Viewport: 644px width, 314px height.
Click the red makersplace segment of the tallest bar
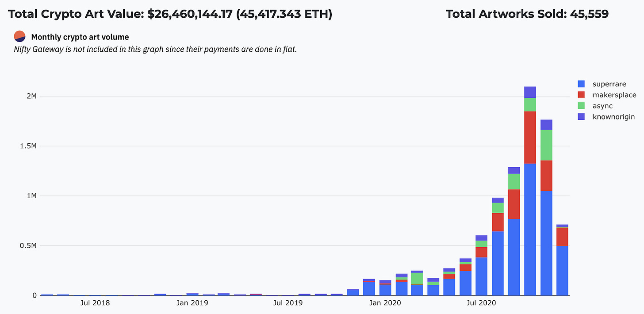[x=530, y=137]
